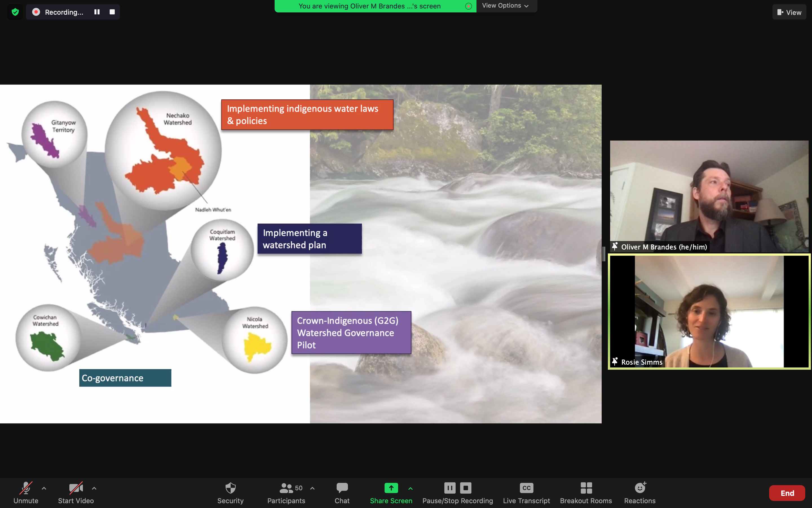This screenshot has width=812, height=508.
Task: Open the Chat panel
Action: [342, 492]
